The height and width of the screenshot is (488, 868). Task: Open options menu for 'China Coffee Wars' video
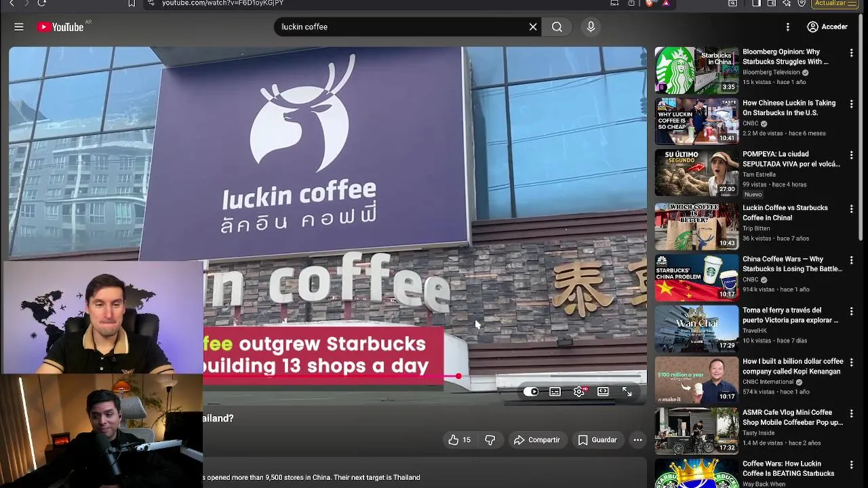point(851,260)
